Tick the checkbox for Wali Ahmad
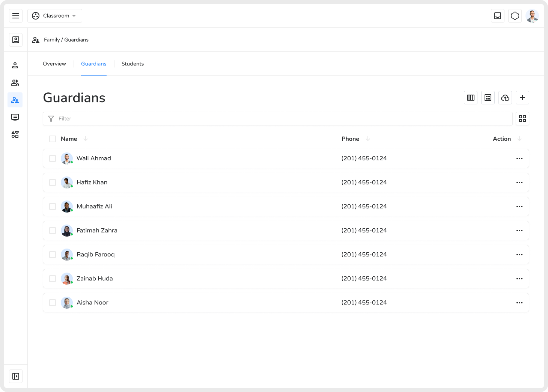Screen dimensions: 548x392 (53, 158)
